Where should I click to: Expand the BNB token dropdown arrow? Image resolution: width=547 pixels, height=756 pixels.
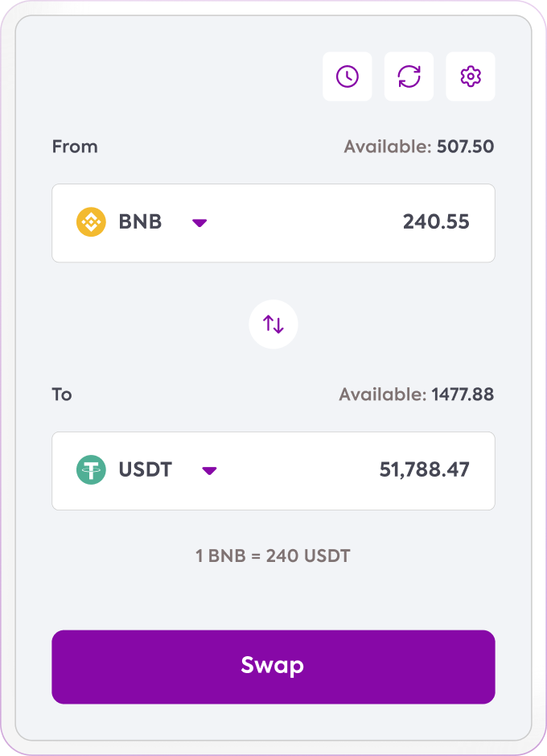[199, 223]
